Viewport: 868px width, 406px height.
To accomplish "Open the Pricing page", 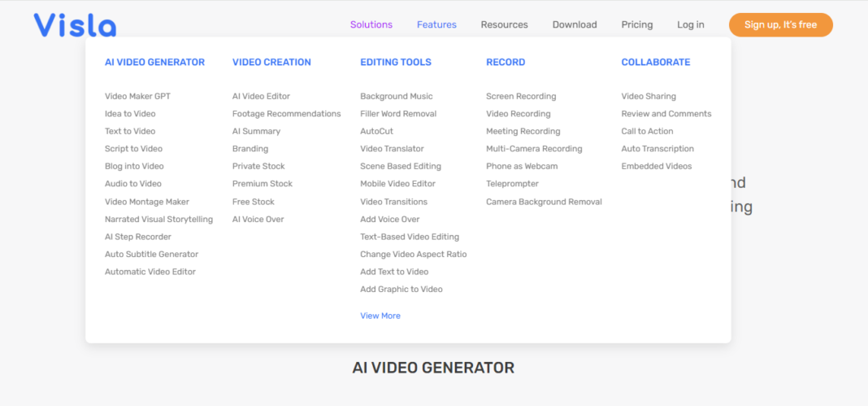I will tap(636, 24).
